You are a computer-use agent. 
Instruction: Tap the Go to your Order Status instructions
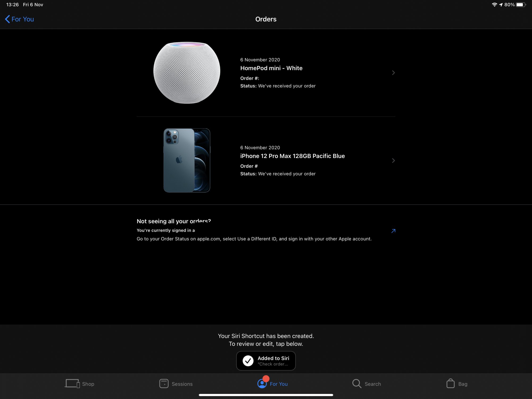(x=254, y=239)
